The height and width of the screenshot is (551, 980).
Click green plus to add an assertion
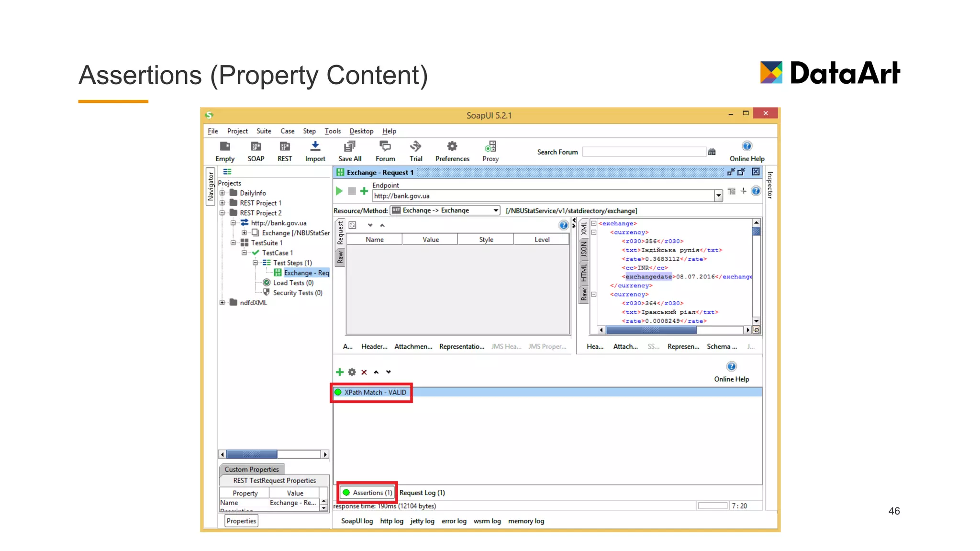pos(340,372)
